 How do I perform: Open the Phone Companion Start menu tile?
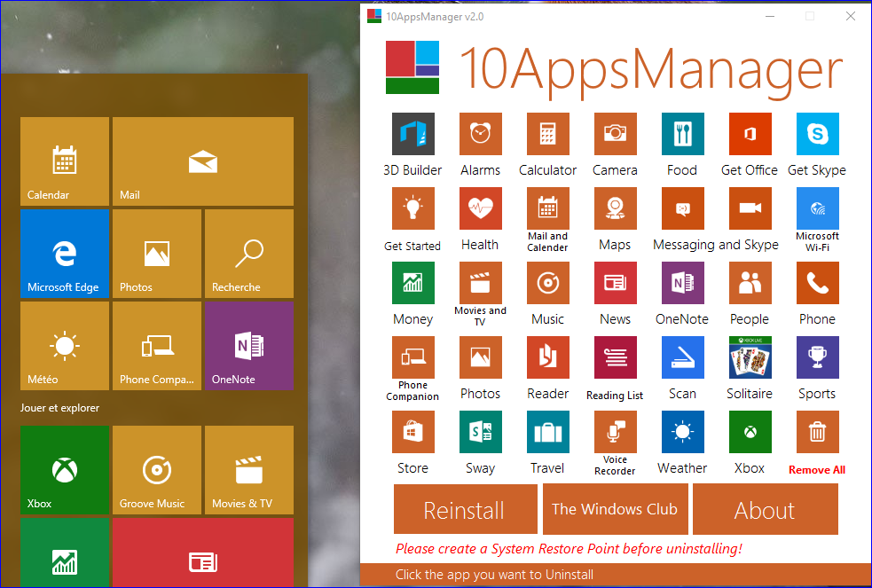157,346
